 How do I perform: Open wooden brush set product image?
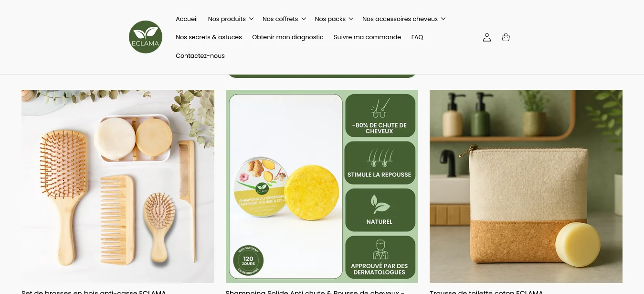[118, 186]
